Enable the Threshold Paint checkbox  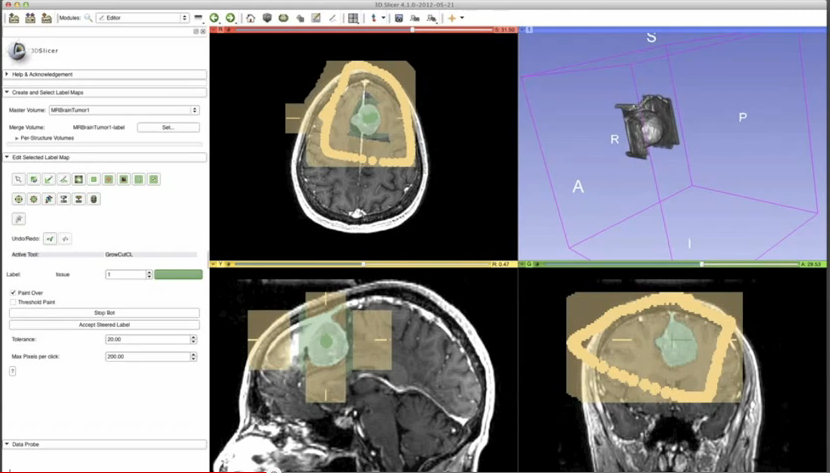(x=13, y=301)
